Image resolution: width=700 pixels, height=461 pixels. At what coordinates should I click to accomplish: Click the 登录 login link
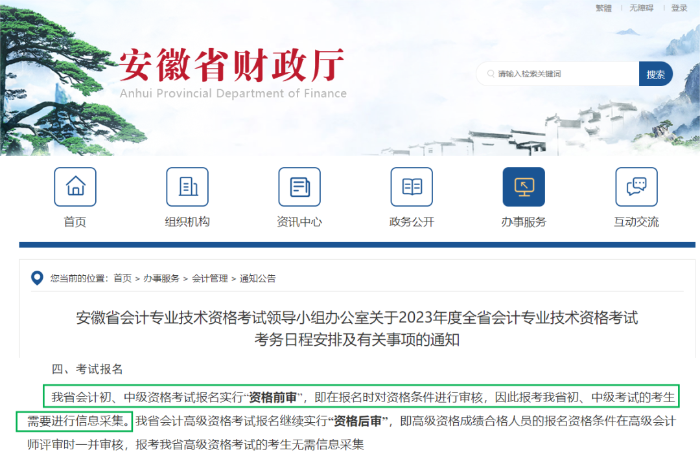679,8
